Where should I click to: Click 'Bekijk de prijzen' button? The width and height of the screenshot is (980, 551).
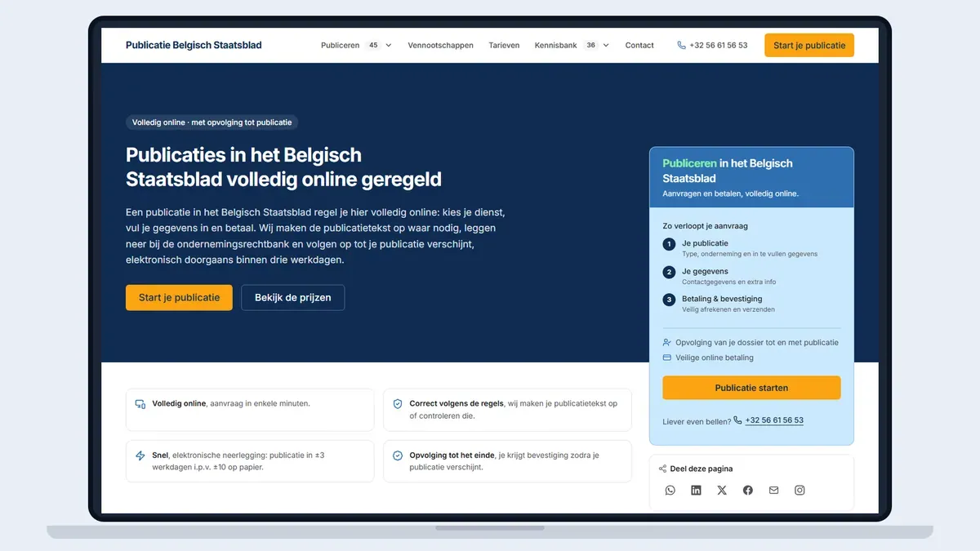tap(293, 297)
